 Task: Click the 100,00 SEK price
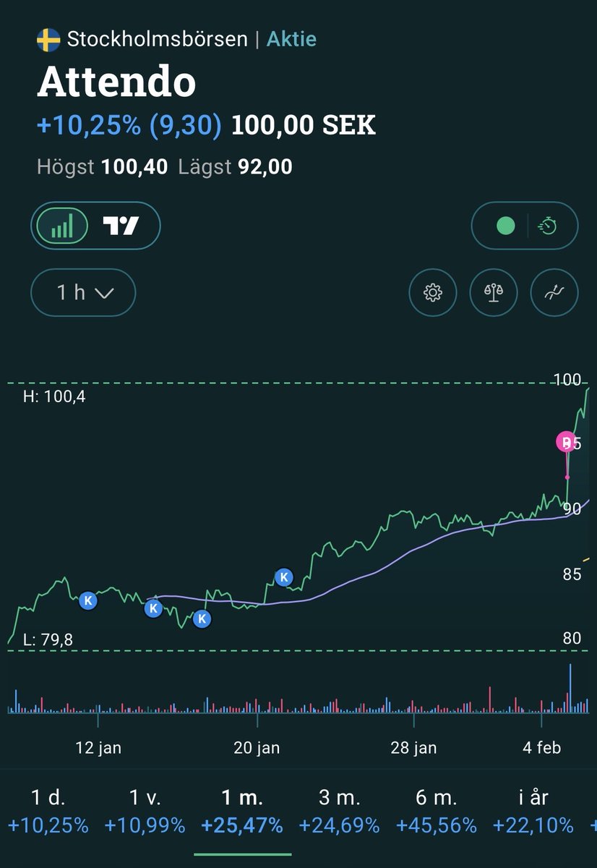point(304,126)
